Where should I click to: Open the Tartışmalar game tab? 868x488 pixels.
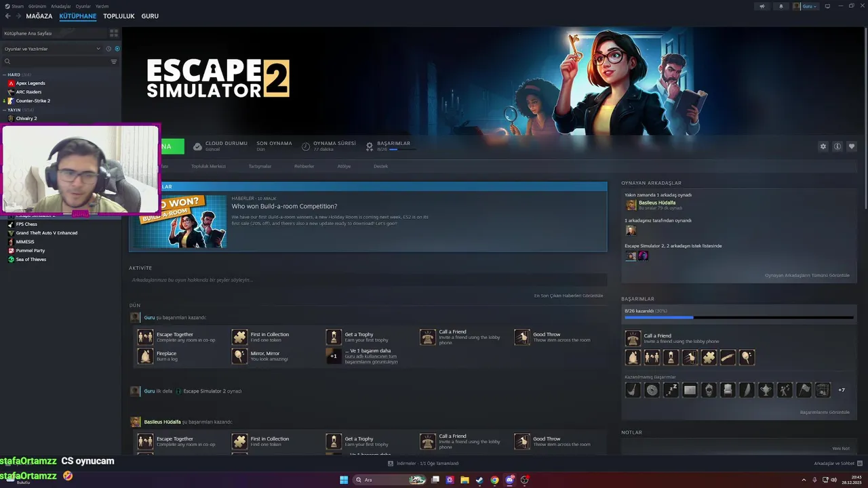260,166
